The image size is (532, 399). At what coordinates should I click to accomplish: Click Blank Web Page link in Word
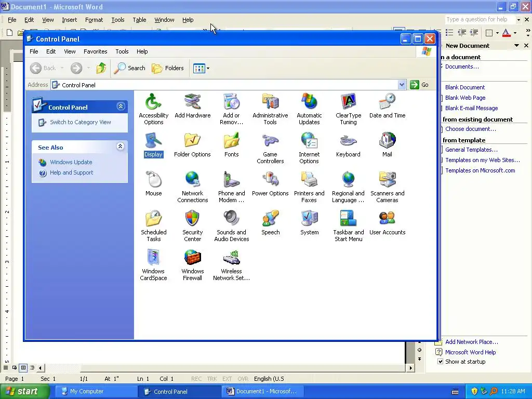click(465, 98)
